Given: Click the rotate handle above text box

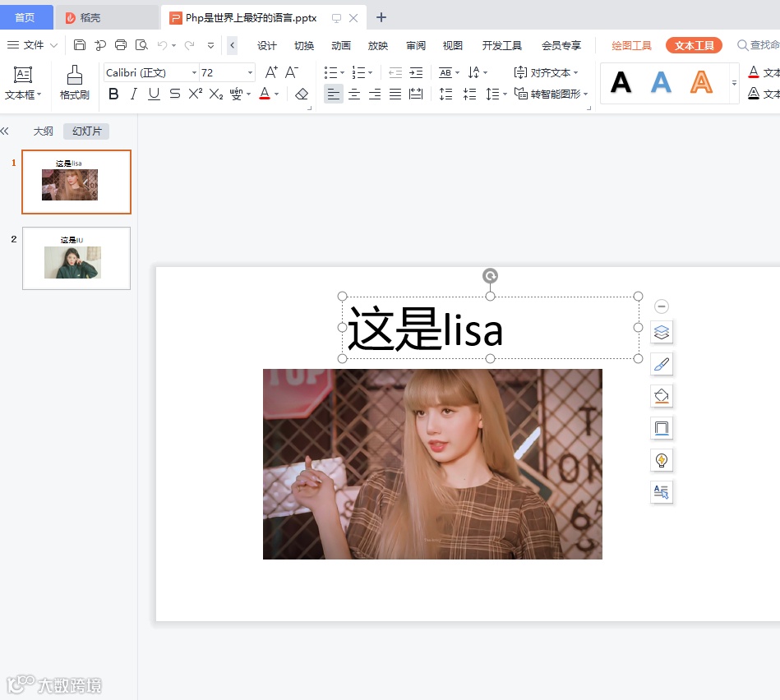Looking at the screenshot, I should coord(490,275).
